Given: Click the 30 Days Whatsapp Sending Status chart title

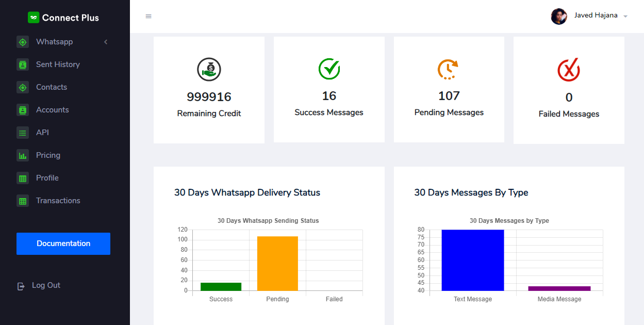Looking at the screenshot, I should tap(268, 221).
